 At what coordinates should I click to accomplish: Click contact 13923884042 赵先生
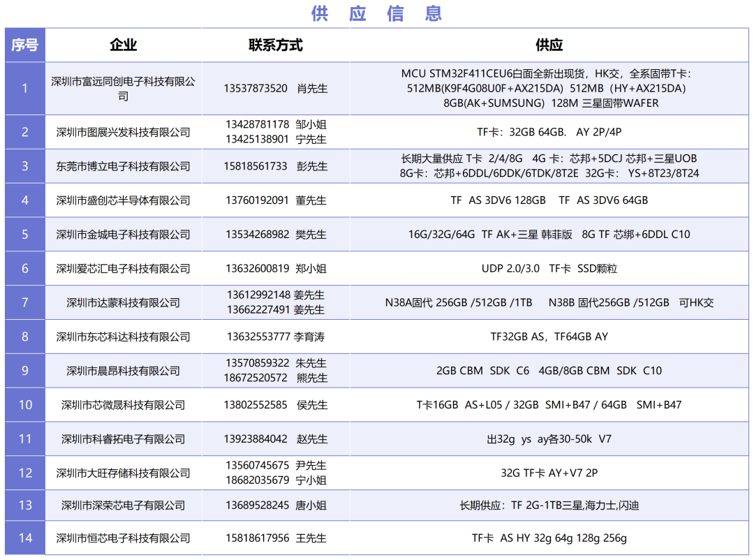(276, 440)
